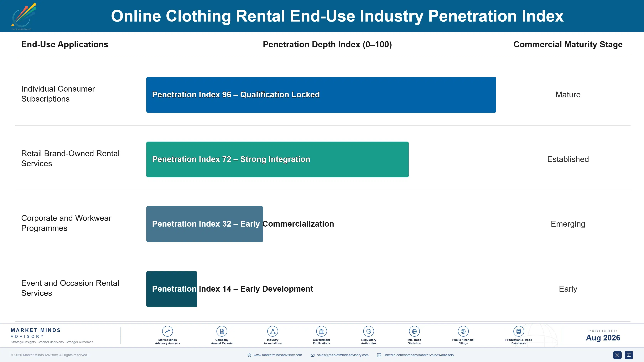Select the Penetration Index 72 green bar

click(x=277, y=159)
